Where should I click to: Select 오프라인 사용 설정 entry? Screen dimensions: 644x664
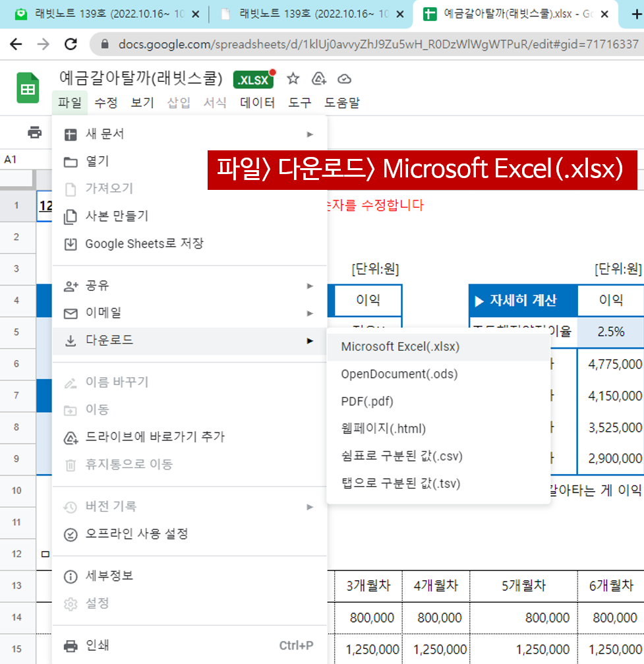point(190,534)
